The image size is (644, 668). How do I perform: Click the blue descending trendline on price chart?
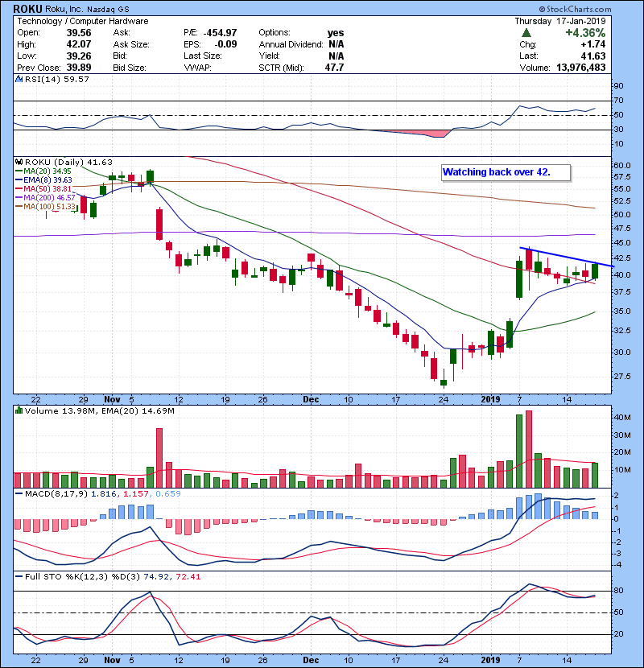pos(567,258)
